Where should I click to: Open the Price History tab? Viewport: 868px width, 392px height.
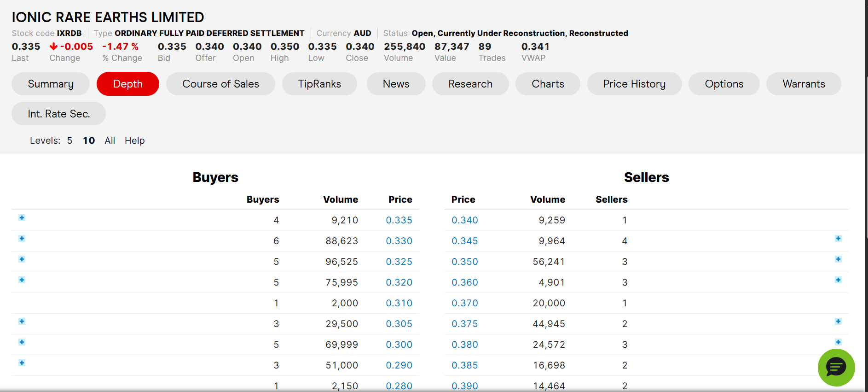point(634,84)
